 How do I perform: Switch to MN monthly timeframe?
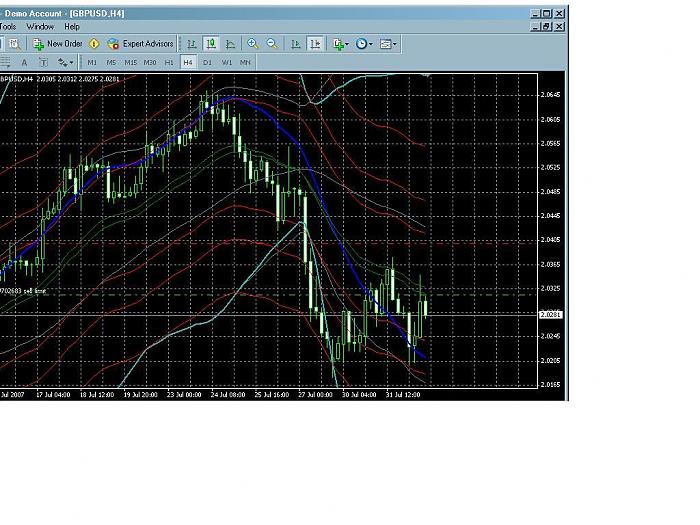click(245, 62)
